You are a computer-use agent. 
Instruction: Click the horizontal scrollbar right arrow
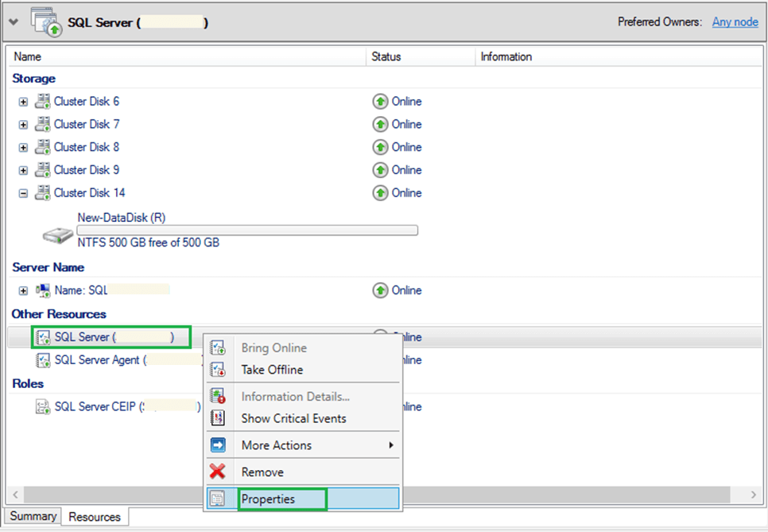(x=754, y=495)
